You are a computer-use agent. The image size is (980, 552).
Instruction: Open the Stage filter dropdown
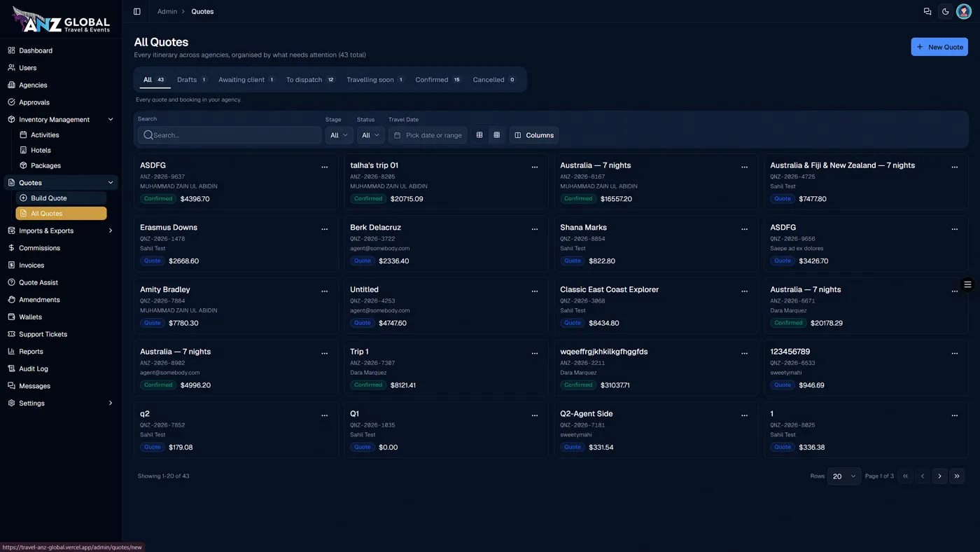tap(339, 135)
